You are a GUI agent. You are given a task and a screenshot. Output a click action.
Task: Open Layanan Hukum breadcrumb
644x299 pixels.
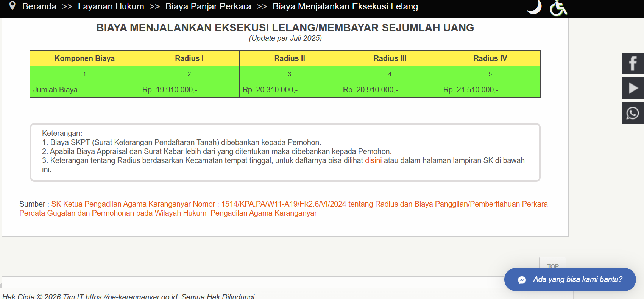pyautogui.click(x=111, y=6)
